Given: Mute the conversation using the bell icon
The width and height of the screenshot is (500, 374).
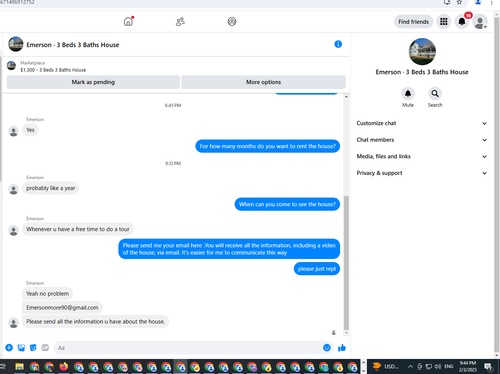Looking at the screenshot, I should coord(408,94).
